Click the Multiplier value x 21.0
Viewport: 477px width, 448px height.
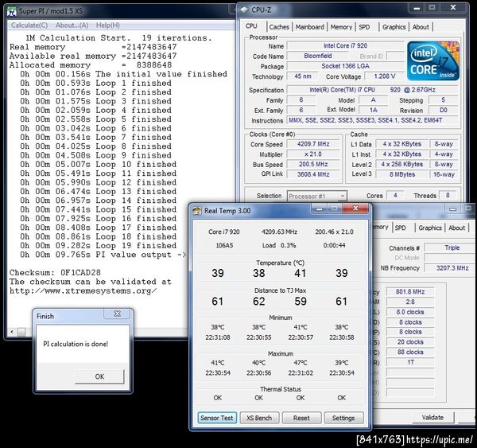point(313,154)
